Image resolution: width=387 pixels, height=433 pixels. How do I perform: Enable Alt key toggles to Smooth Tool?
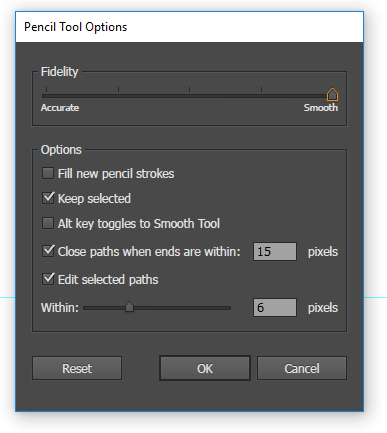[48, 223]
